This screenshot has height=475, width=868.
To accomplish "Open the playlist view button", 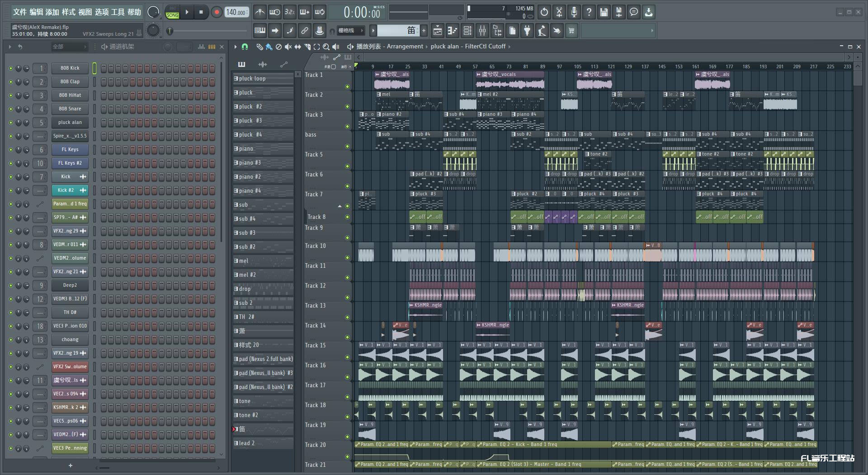I will (438, 31).
